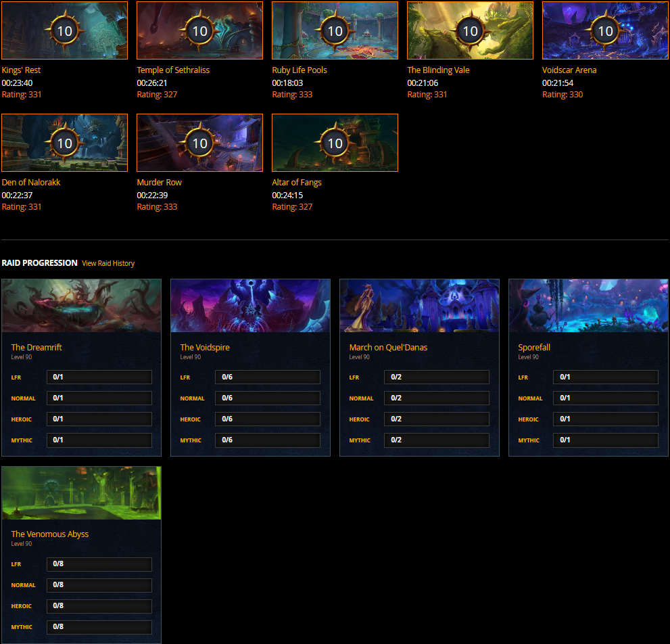Select The Venomous Abyss raid title
670x644 pixels.
pos(49,534)
